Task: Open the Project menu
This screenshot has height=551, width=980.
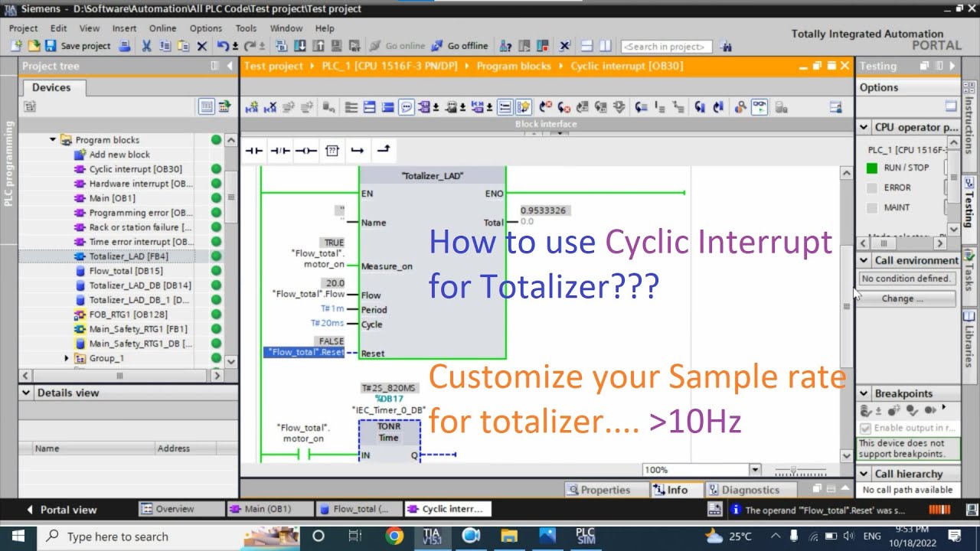Action: (23, 28)
